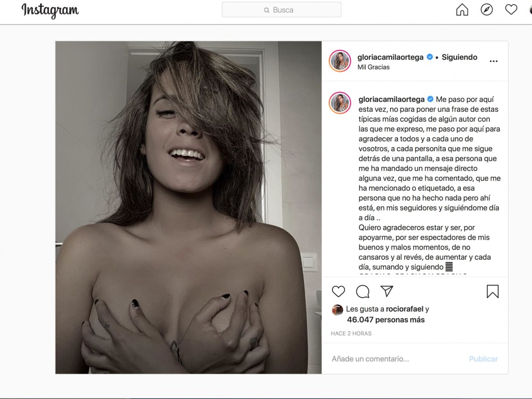Toggle the Siguiendo follow status
532x399 pixels.
459,57
